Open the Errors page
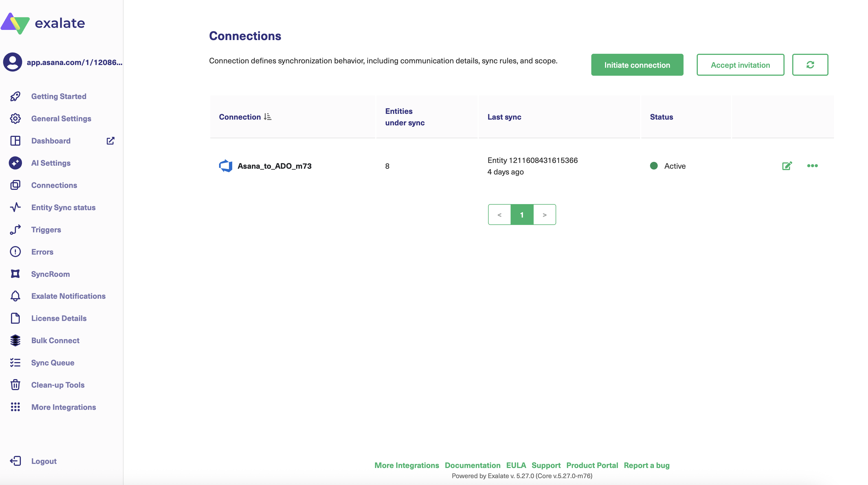 click(42, 252)
